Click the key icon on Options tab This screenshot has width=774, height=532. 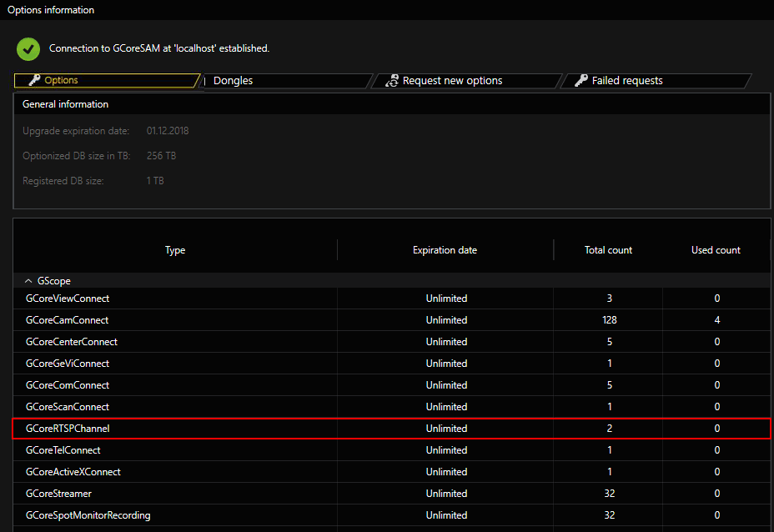(34, 80)
